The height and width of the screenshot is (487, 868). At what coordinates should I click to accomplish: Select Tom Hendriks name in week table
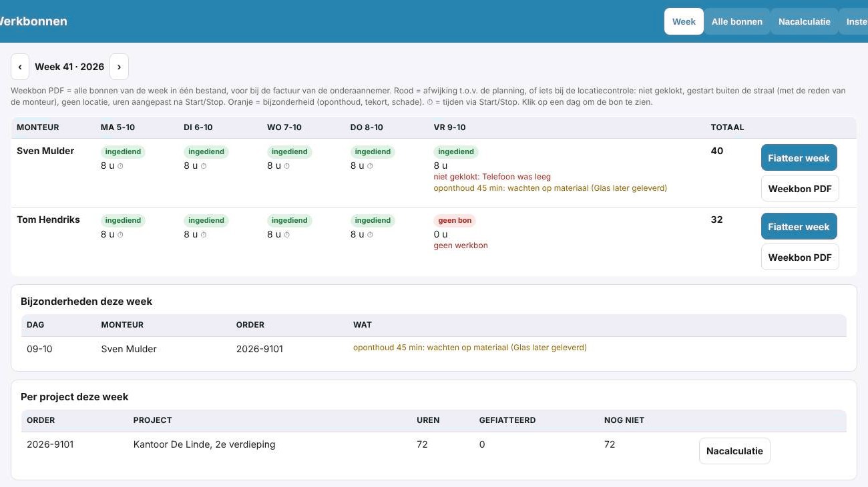point(48,219)
